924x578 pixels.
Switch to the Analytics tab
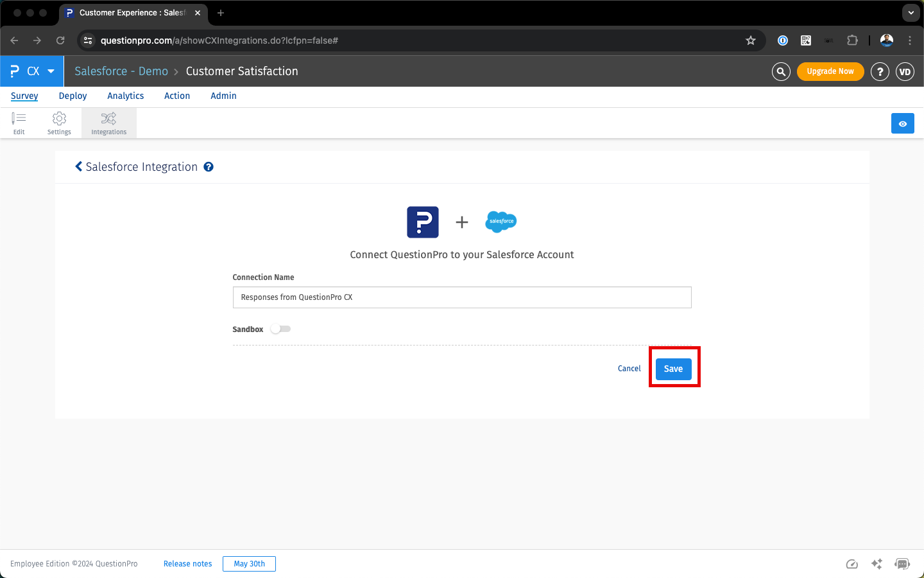(125, 96)
